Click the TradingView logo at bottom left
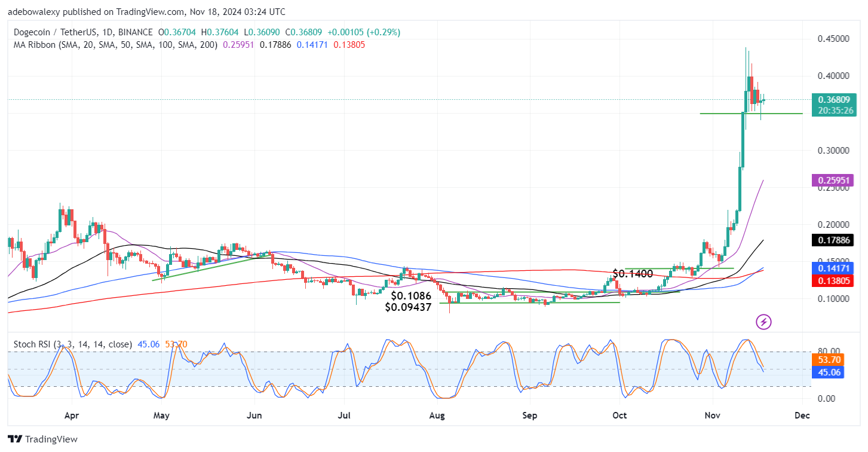This screenshot has width=868, height=452. (x=42, y=439)
